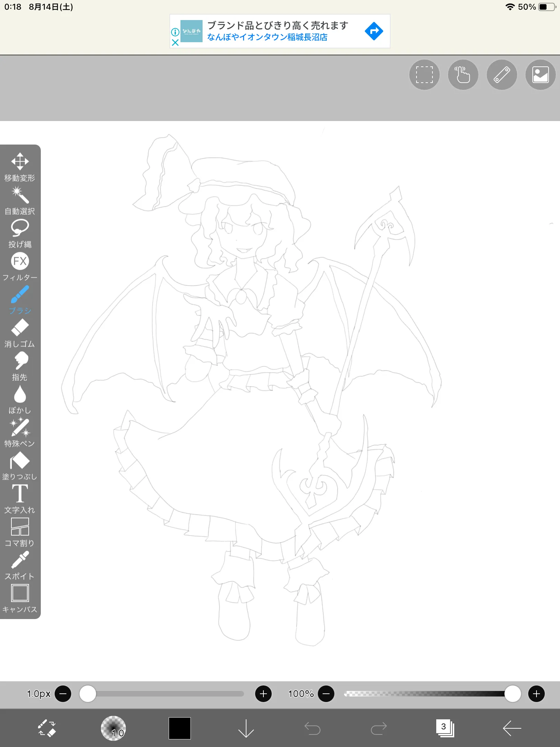The height and width of the screenshot is (747, 560).
Task: Tap the 0:18 clock in status bar
Action: pos(13,7)
